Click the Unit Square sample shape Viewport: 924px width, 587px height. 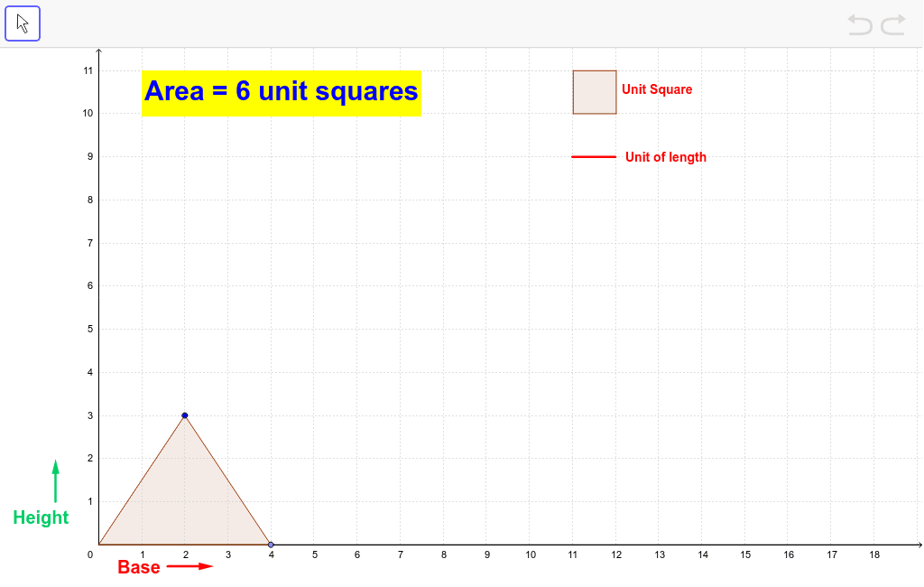(x=595, y=92)
